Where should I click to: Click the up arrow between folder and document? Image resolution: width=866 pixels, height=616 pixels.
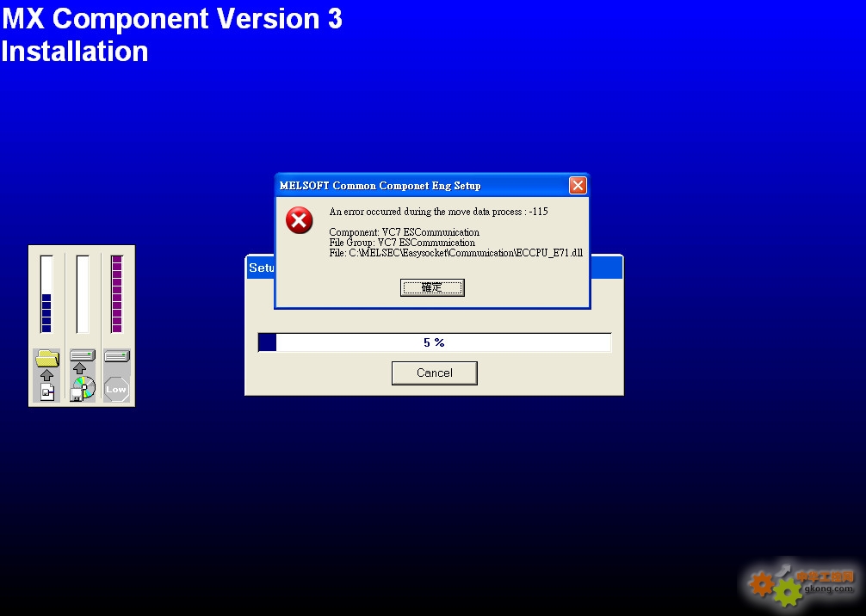click(47, 375)
